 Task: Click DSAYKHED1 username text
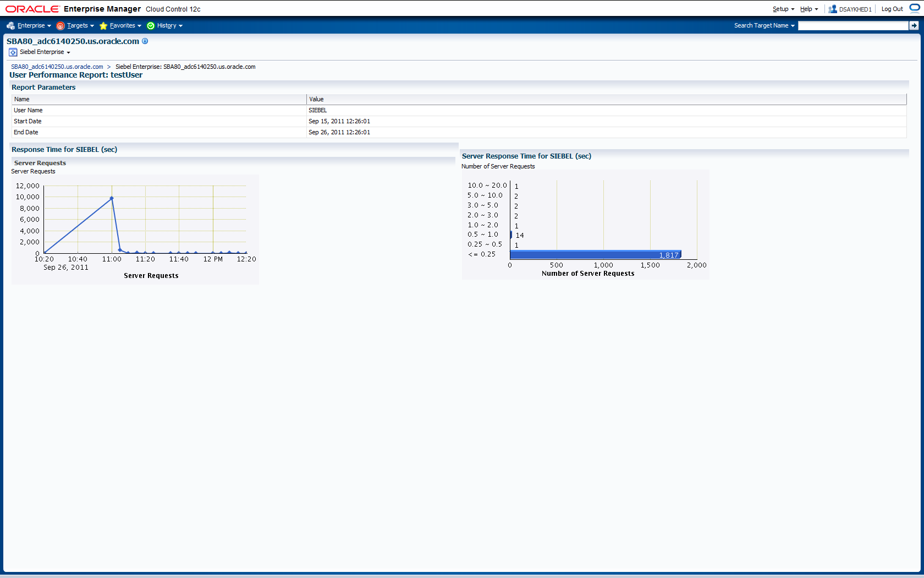click(x=855, y=9)
